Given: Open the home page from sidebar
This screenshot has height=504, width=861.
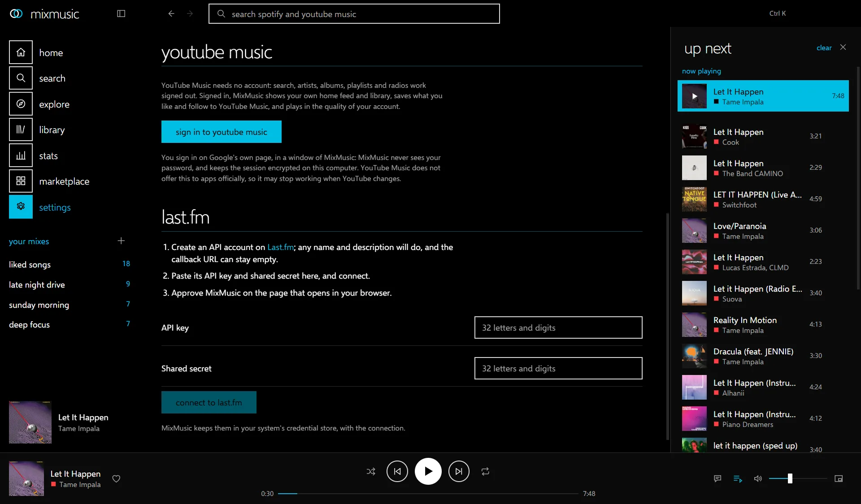Looking at the screenshot, I should click(70, 52).
